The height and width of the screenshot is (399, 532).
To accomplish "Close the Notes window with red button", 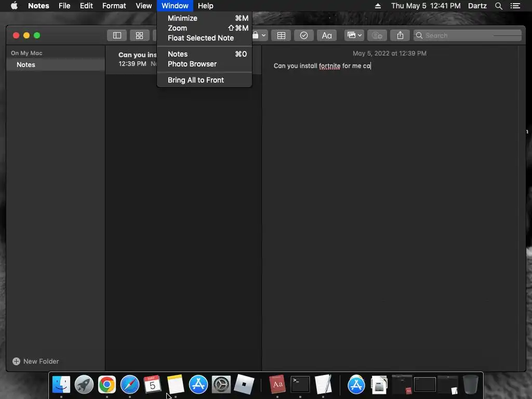I will point(16,35).
